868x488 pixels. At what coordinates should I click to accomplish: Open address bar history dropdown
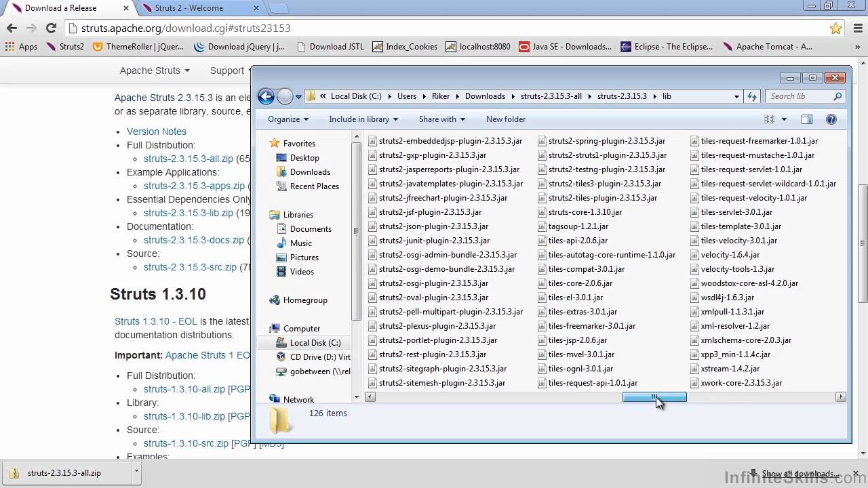coord(736,96)
